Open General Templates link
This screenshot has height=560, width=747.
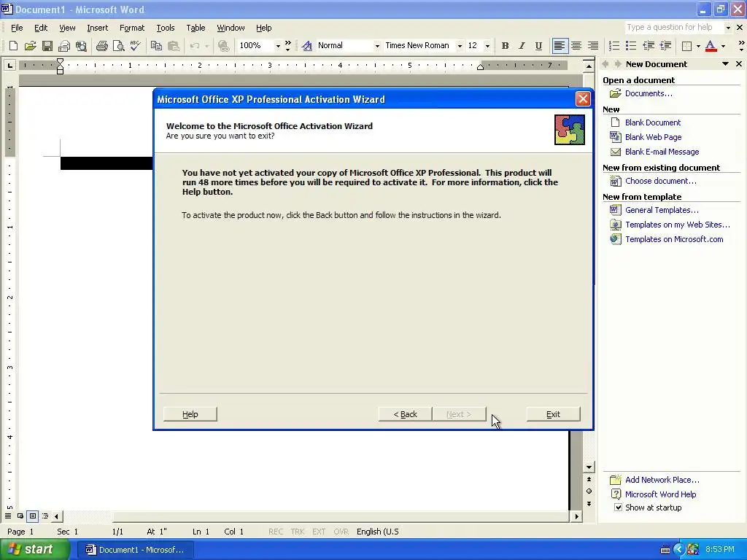(x=662, y=210)
